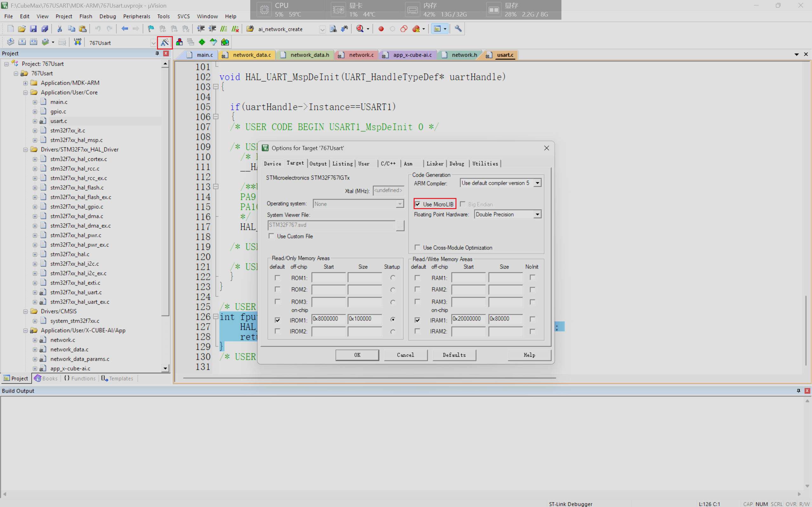Open Options for Target wand icon
The height and width of the screenshot is (507, 812).
click(165, 42)
